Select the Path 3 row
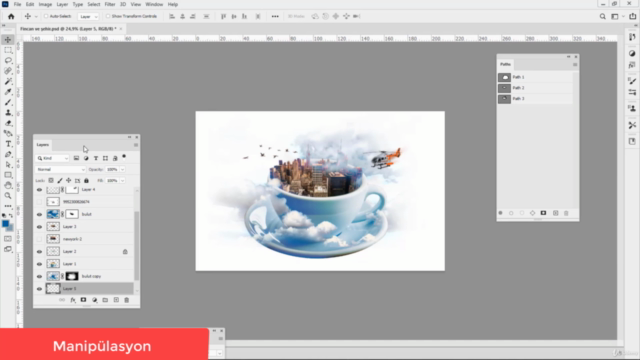 coord(535,99)
